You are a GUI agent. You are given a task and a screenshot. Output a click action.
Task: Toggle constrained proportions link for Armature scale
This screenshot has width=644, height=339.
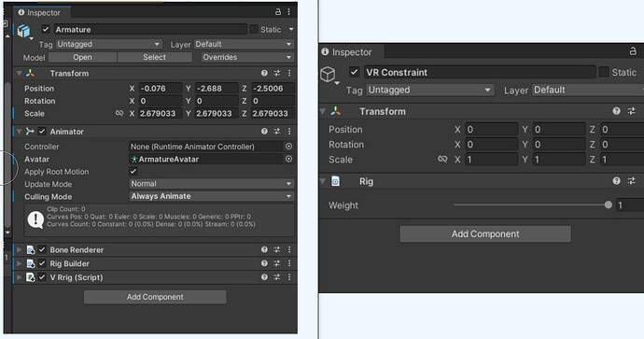119,113
